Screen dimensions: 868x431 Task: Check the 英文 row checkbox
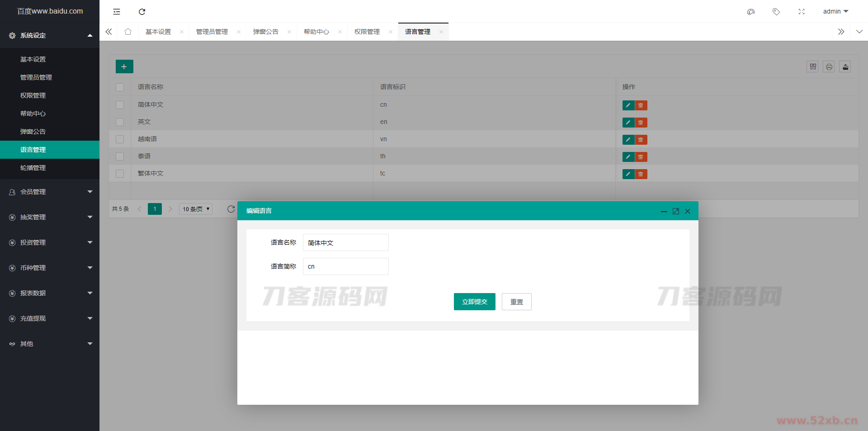pyautogui.click(x=120, y=122)
